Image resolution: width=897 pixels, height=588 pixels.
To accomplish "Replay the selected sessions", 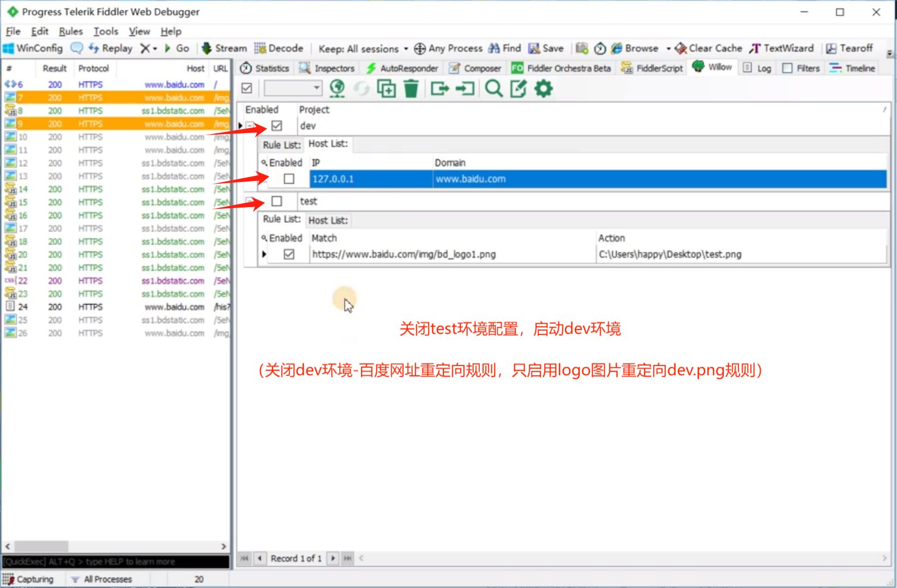I will tap(110, 49).
